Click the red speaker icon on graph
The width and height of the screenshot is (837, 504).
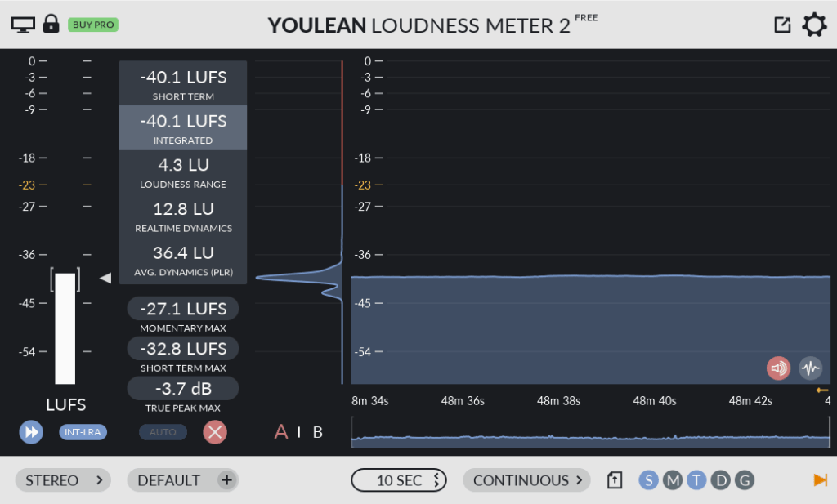coord(778,368)
